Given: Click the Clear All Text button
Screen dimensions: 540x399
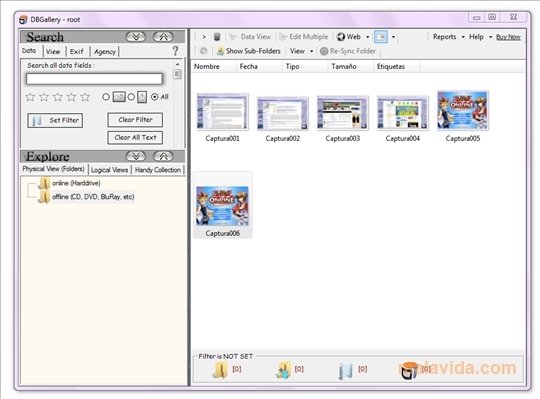Looking at the screenshot, I should pos(135,137).
